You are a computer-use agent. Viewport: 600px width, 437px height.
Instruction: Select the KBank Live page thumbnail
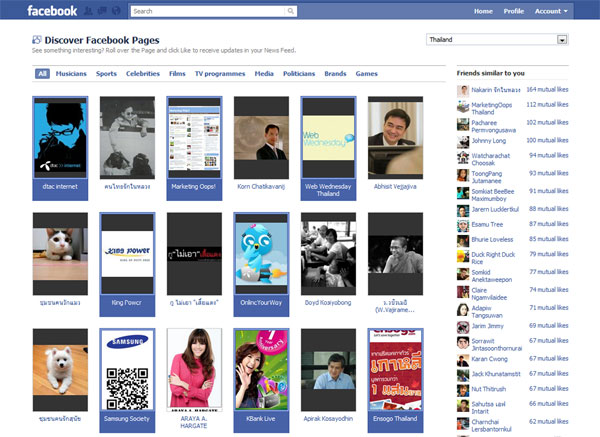point(261,370)
